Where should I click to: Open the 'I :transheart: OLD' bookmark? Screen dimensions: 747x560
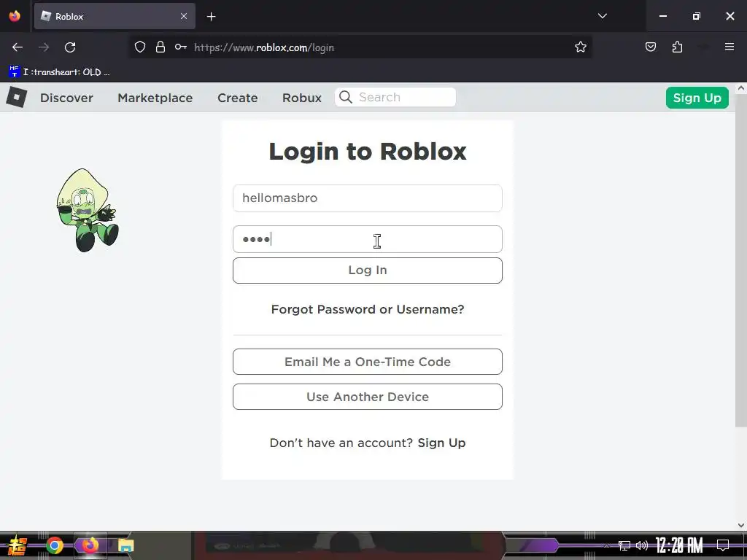[60, 72]
